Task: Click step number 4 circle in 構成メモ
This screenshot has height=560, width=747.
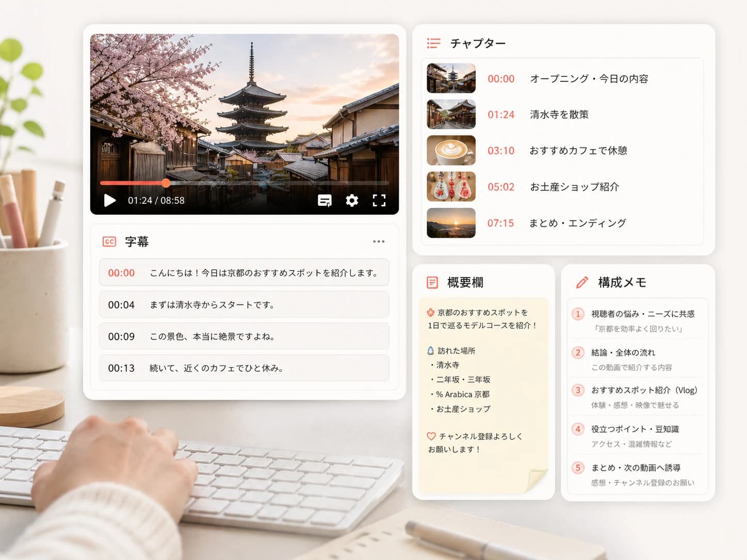Action: [578, 429]
